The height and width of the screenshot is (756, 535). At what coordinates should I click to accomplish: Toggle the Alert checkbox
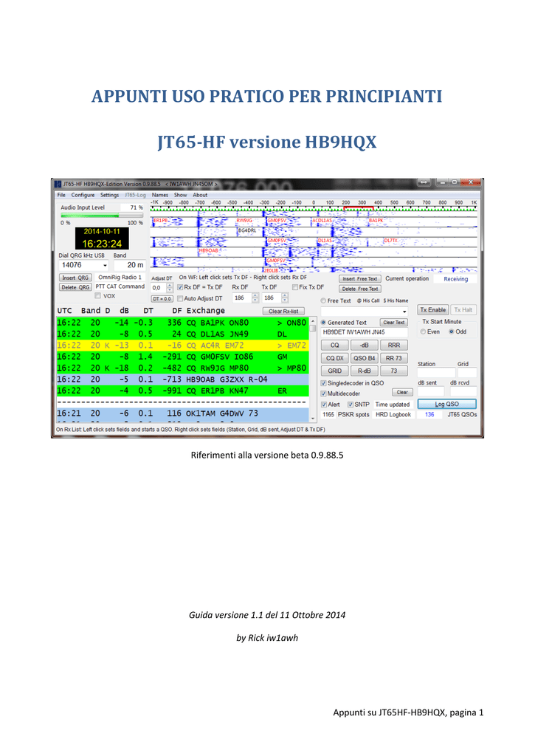pyautogui.click(x=324, y=405)
